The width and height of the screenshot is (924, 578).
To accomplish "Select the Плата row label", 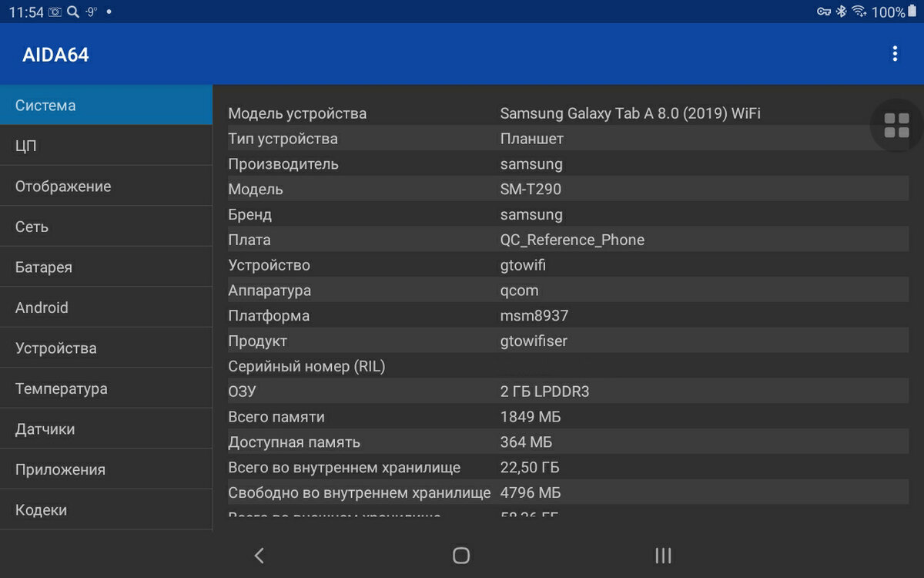I will tap(249, 240).
